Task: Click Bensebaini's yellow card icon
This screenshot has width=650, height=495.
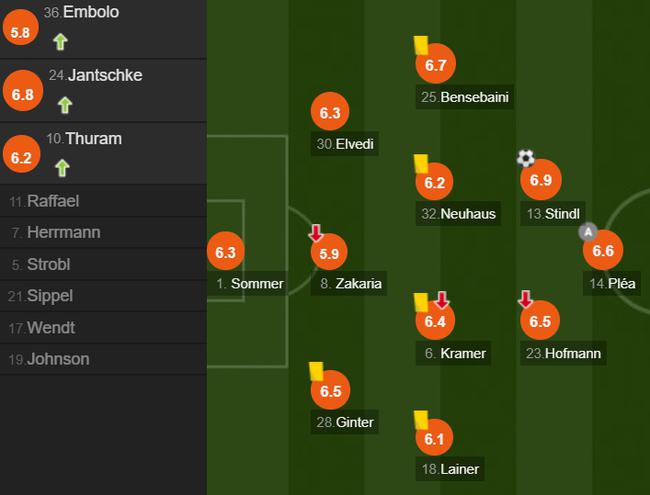Action: click(421, 45)
